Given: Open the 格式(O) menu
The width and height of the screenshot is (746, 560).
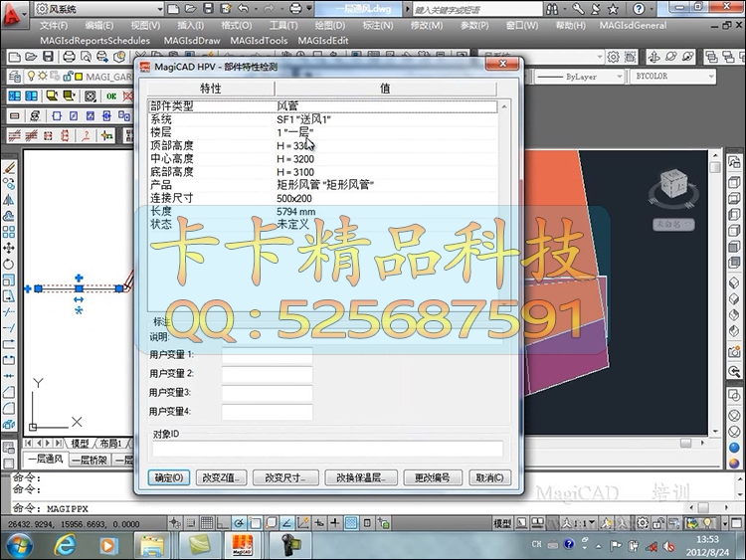Looking at the screenshot, I should coord(237,25).
